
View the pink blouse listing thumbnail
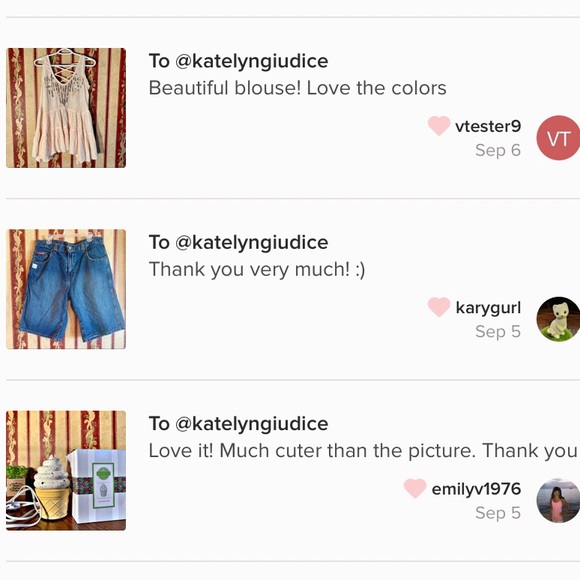(x=66, y=108)
